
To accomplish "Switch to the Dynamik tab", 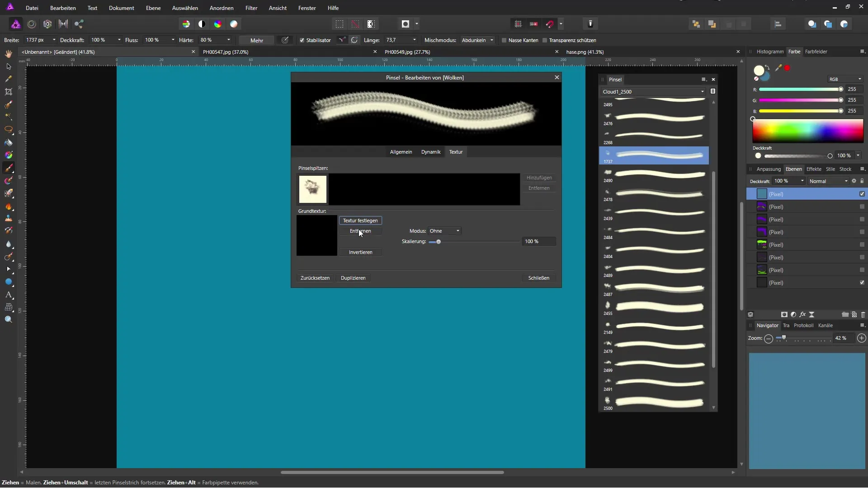I will (430, 152).
